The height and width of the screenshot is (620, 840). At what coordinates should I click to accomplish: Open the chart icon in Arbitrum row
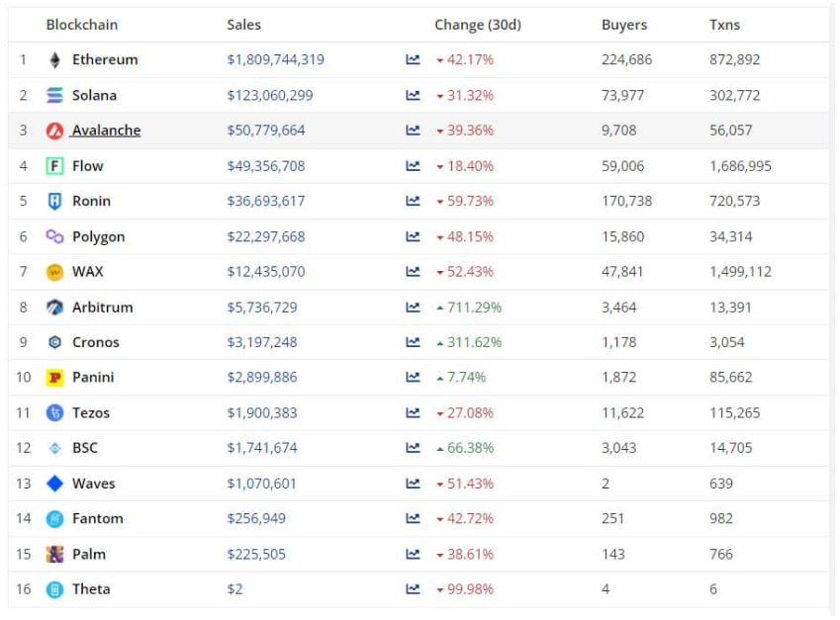413,308
